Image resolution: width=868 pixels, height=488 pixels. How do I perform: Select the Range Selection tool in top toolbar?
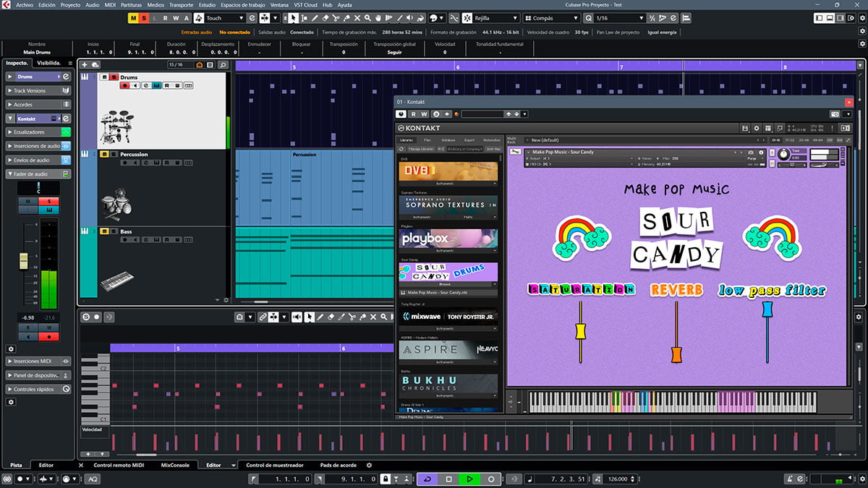304,18
